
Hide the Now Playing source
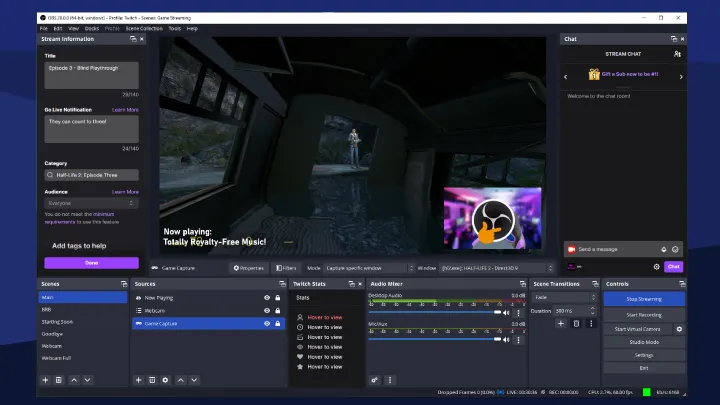[x=266, y=298]
